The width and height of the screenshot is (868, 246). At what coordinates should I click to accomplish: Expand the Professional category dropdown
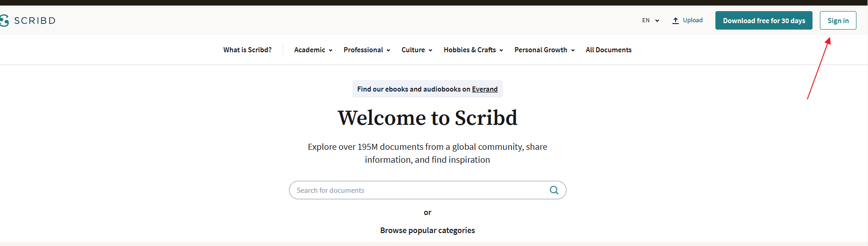pyautogui.click(x=367, y=50)
